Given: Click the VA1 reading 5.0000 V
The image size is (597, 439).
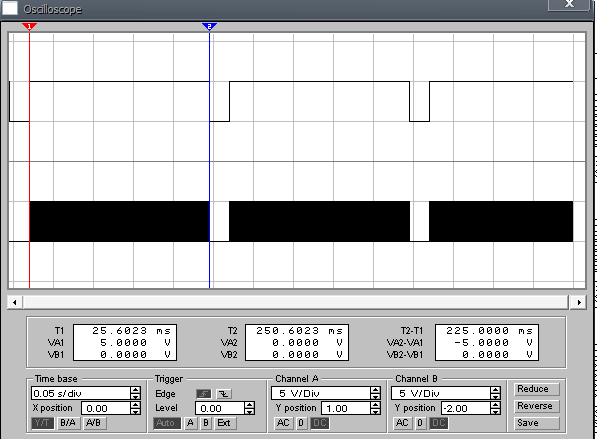Looking at the screenshot, I should 135,343.
